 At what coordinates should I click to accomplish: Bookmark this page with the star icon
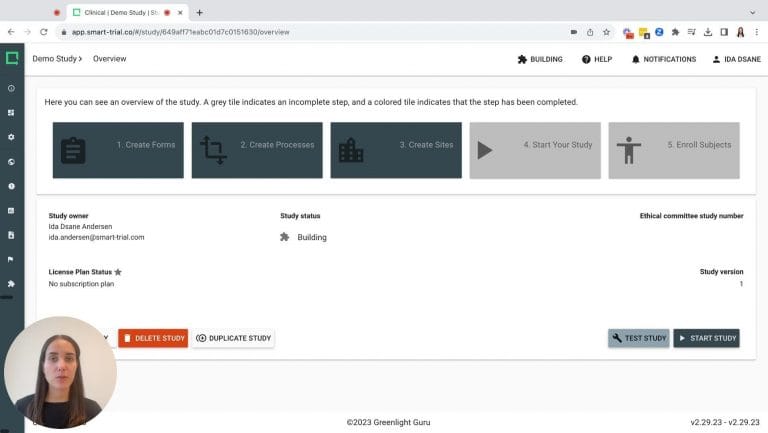606,32
